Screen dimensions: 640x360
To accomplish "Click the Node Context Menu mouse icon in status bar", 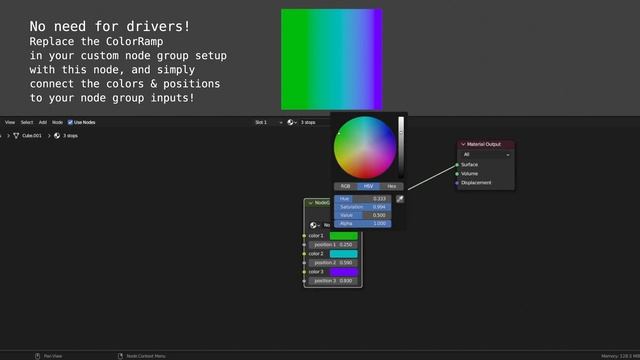I will (120, 356).
